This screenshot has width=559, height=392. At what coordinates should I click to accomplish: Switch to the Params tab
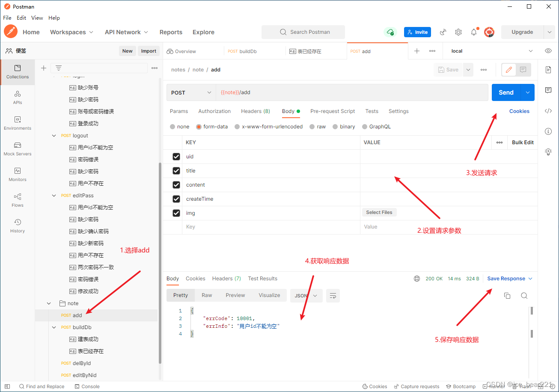(179, 111)
